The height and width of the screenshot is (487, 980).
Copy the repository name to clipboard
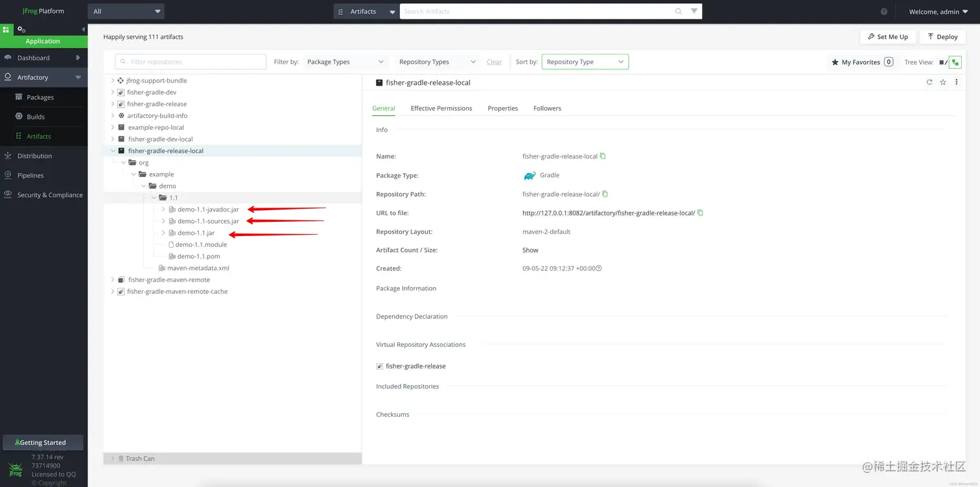(603, 156)
